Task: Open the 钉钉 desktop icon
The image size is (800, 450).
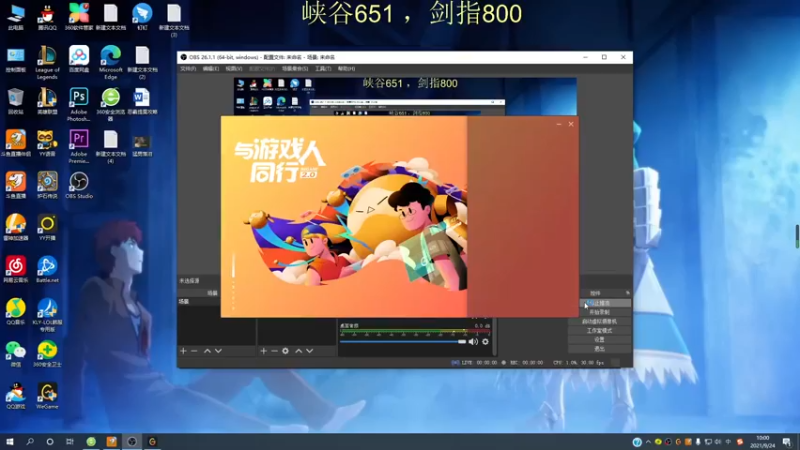Action: [142, 17]
